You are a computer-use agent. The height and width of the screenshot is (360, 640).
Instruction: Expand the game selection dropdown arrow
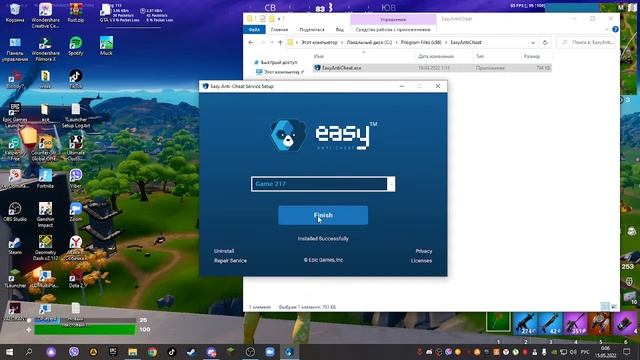pyautogui.click(x=391, y=184)
